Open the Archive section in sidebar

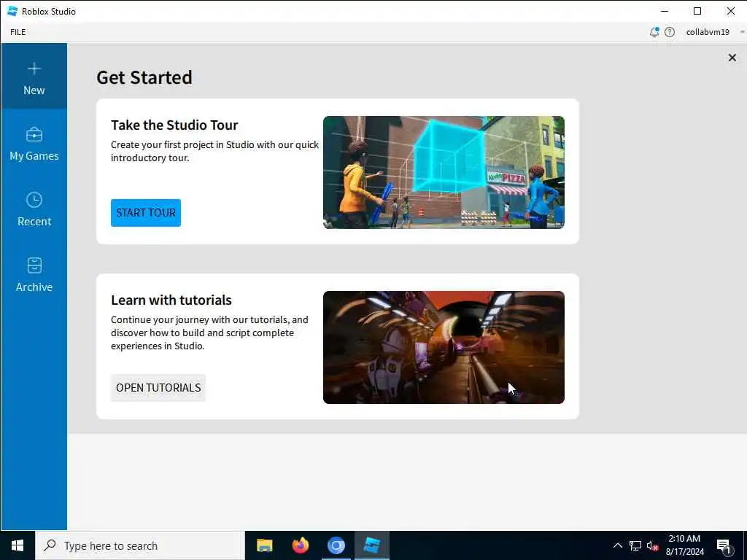tap(34, 273)
